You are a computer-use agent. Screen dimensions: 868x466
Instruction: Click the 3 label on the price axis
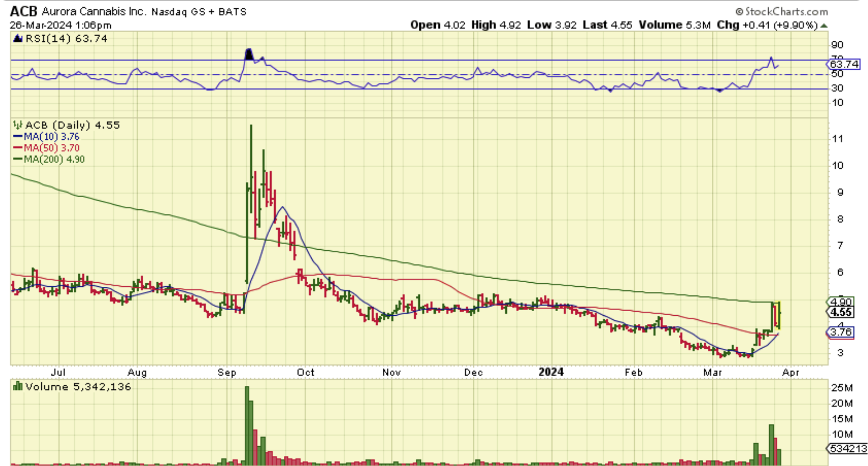840,353
